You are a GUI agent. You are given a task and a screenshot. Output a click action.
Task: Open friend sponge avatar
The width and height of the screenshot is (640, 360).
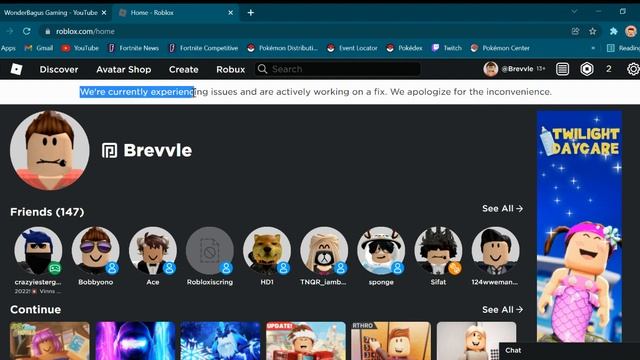pos(381,251)
